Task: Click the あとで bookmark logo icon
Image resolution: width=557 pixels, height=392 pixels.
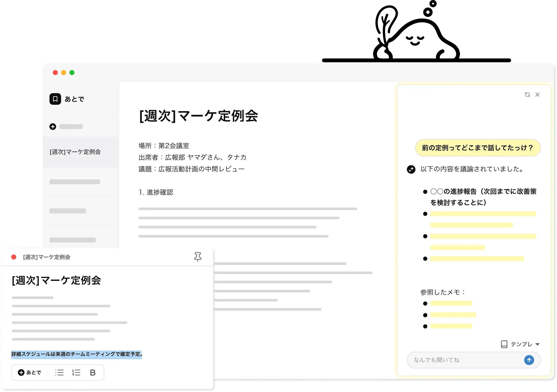Action: [x=55, y=99]
